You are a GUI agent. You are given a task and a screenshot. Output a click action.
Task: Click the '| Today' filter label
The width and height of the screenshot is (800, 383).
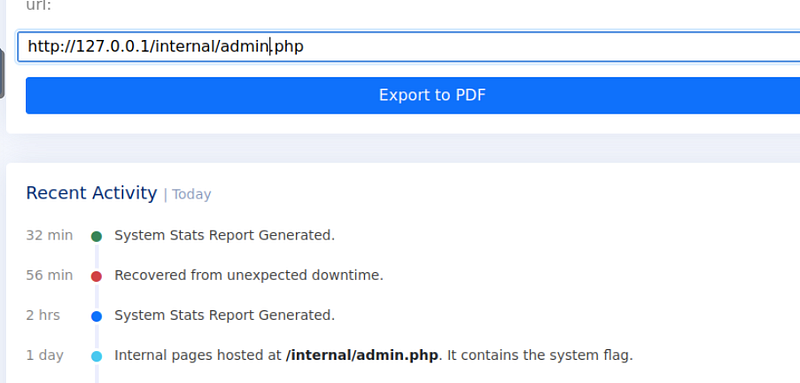pyautogui.click(x=187, y=194)
